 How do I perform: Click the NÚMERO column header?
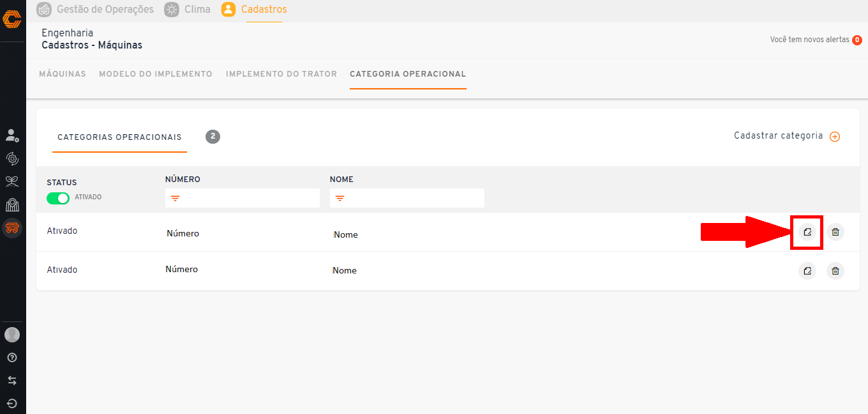pos(183,180)
